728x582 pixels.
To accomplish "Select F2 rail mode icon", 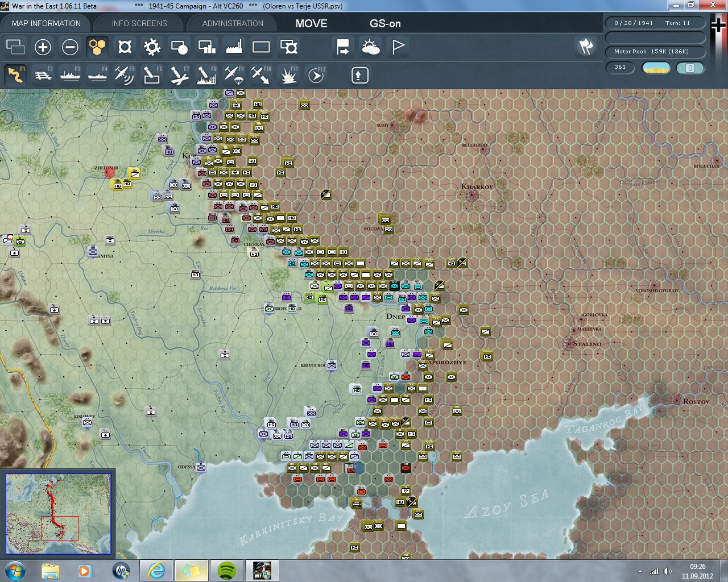I will tap(43, 75).
